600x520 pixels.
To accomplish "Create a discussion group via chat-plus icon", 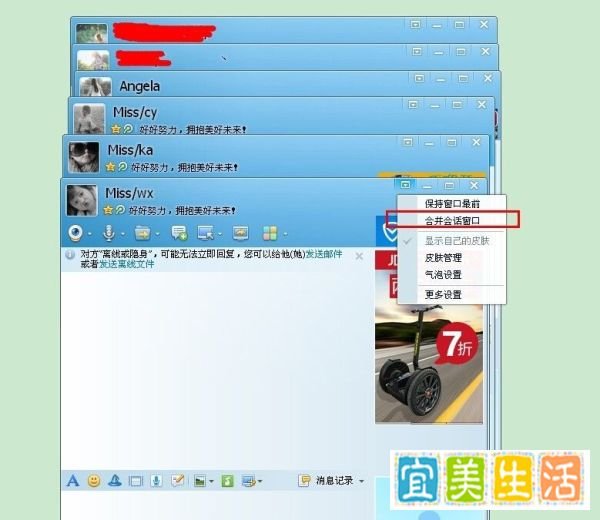I will (179, 233).
